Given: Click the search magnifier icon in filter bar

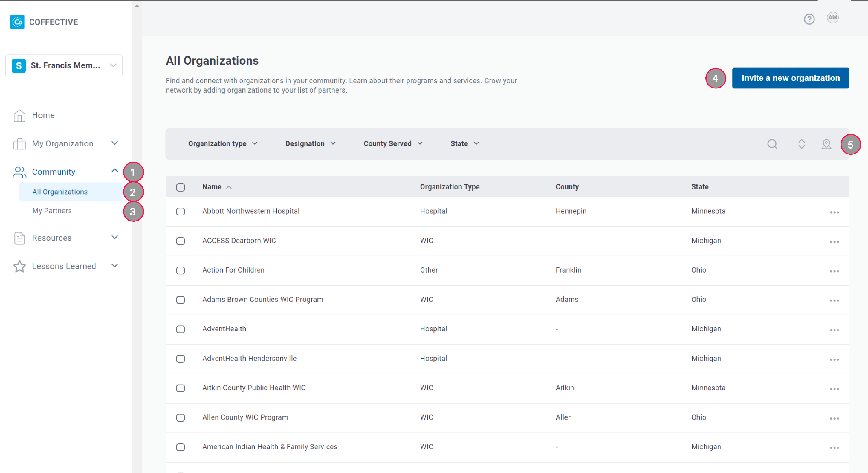Looking at the screenshot, I should click(x=772, y=144).
